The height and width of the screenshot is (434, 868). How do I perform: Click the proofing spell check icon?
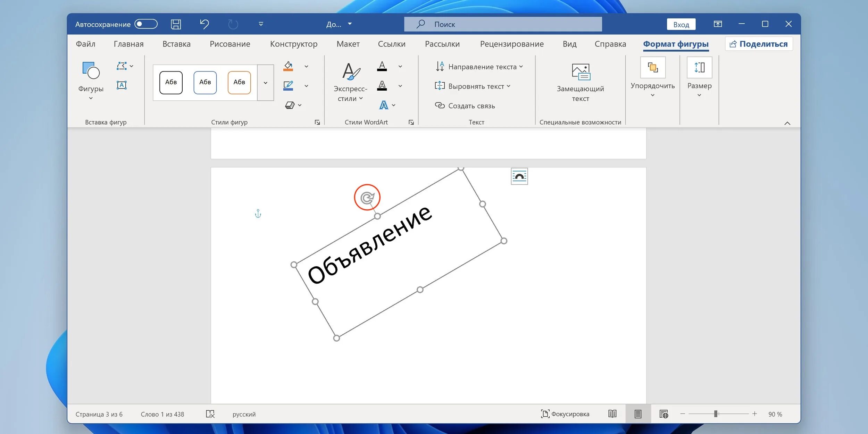pos(210,414)
